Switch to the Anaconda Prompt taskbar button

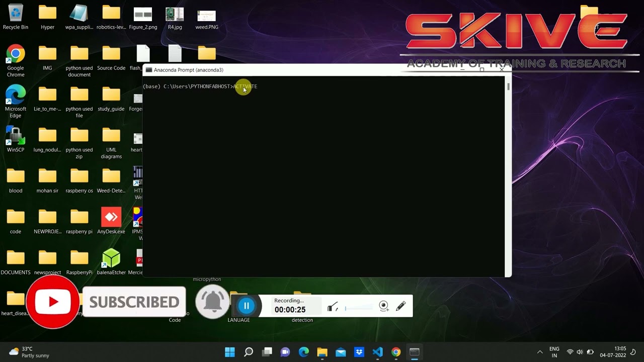415,352
